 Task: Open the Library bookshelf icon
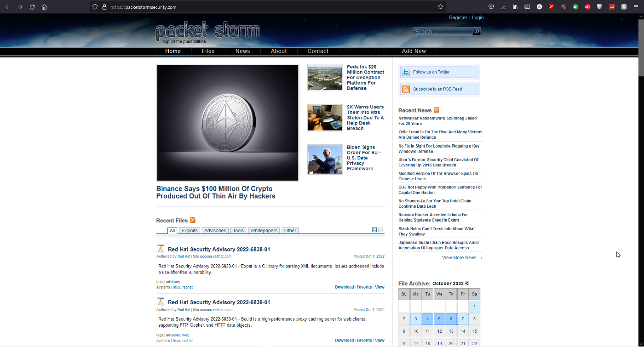(x=516, y=7)
